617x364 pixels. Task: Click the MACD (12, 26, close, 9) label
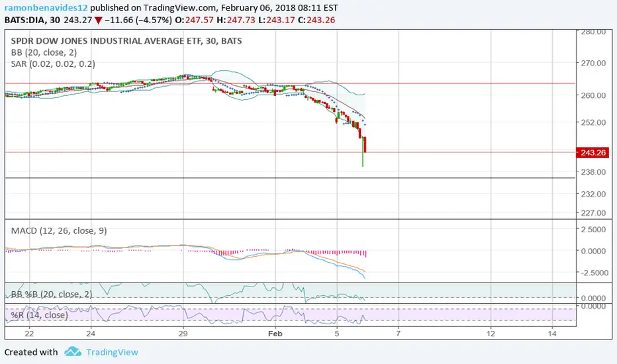[x=59, y=230]
